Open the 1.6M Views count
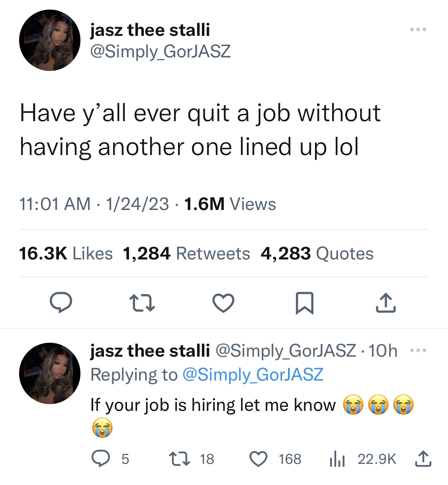 coord(230,204)
